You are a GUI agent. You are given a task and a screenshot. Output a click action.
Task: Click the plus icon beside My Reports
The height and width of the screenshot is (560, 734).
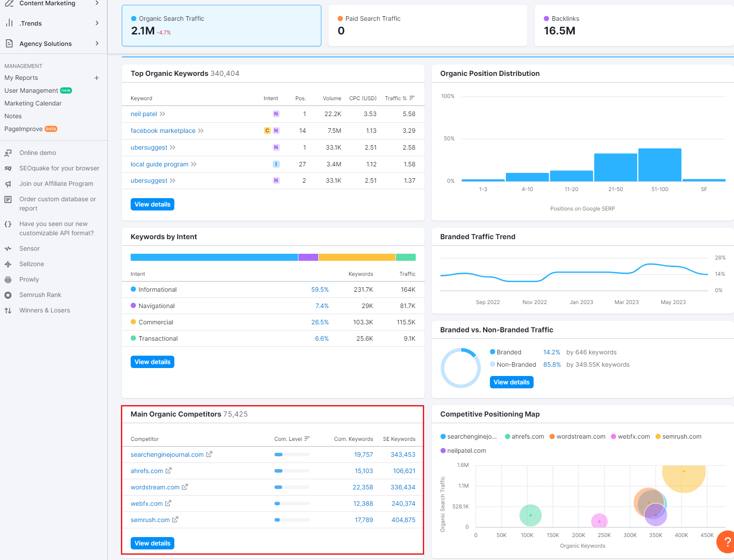pos(97,78)
